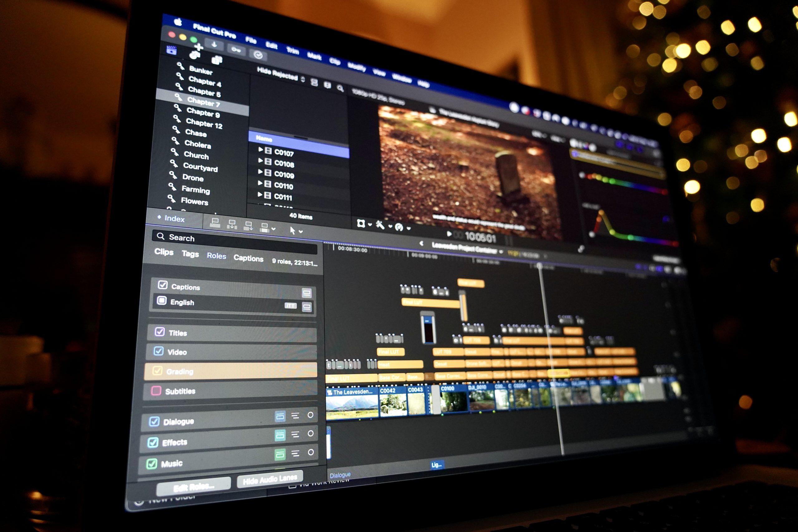Click the append clip icon

coord(249,226)
